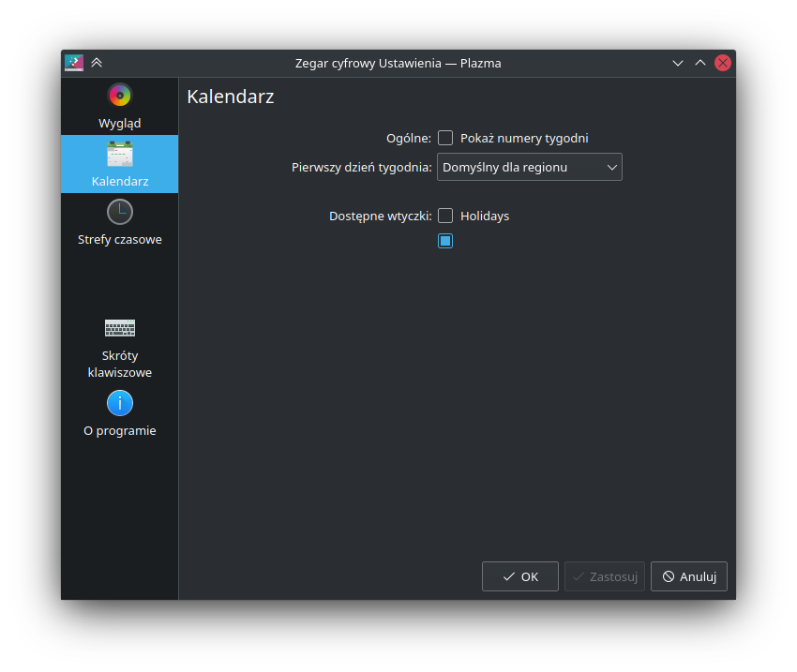This screenshot has height=672, width=797.
Task: Uncheck the unlabeled checkbox below Holidays
Action: coord(445,241)
